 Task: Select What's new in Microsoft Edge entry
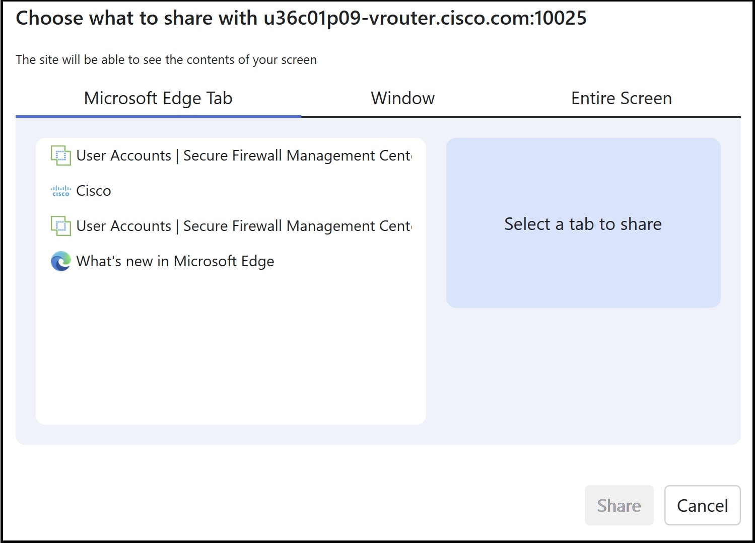coord(231,261)
